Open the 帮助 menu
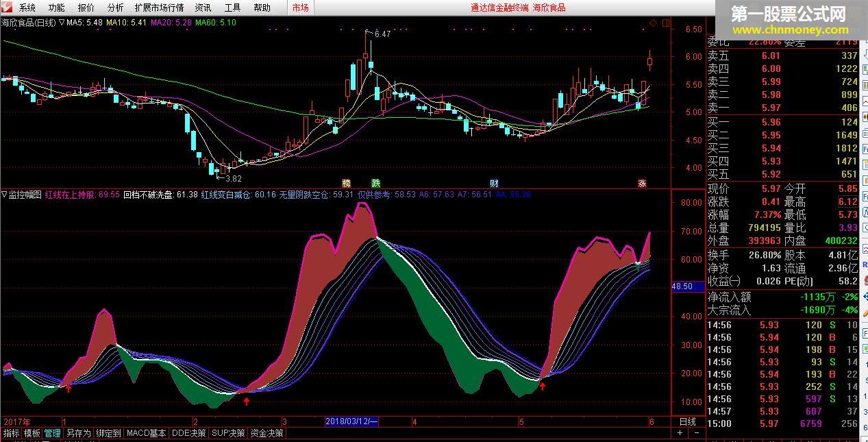The image size is (868, 442). (x=262, y=8)
